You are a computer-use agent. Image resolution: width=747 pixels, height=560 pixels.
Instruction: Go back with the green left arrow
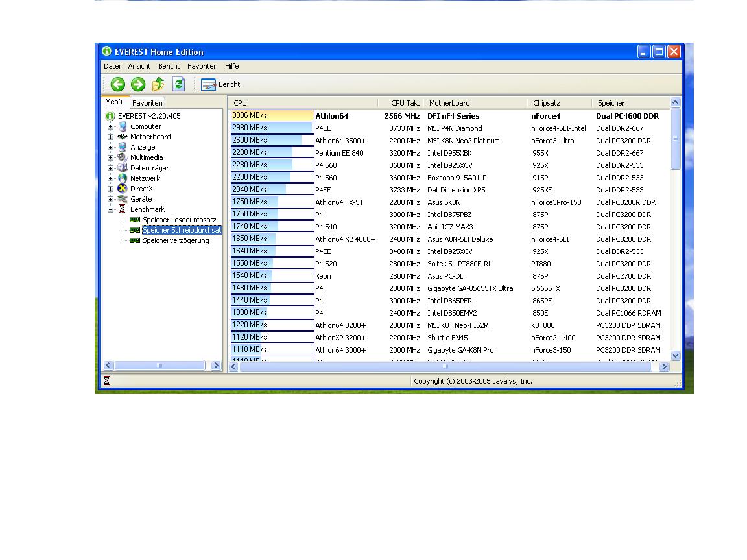coord(117,84)
